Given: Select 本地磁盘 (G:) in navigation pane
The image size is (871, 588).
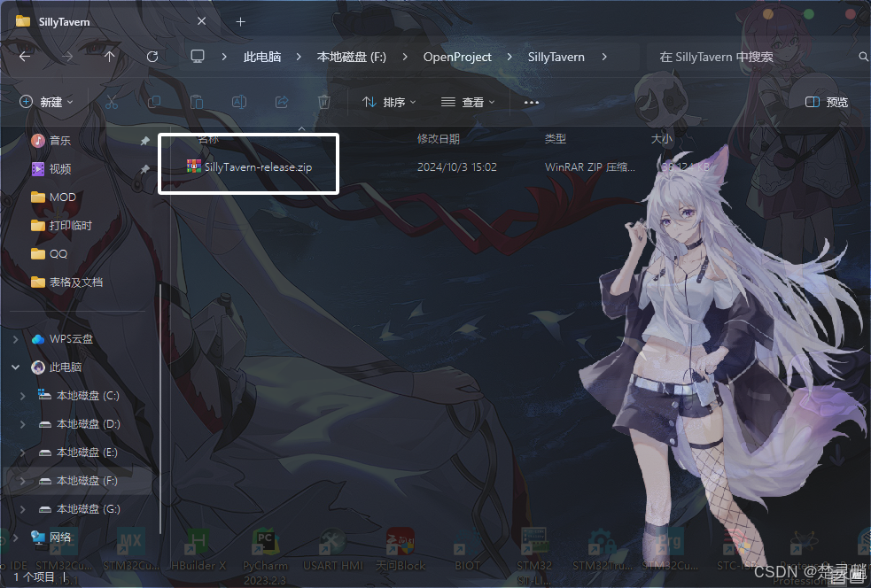Looking at the screenshot, I should coord(78,508).
